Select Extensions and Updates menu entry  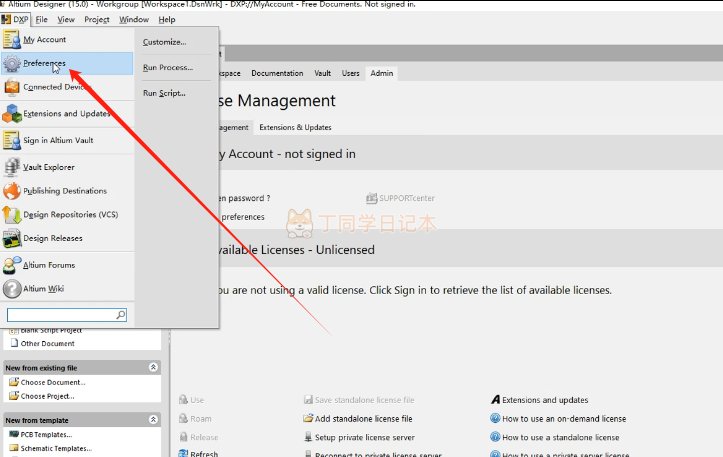[x=67, y=113]
